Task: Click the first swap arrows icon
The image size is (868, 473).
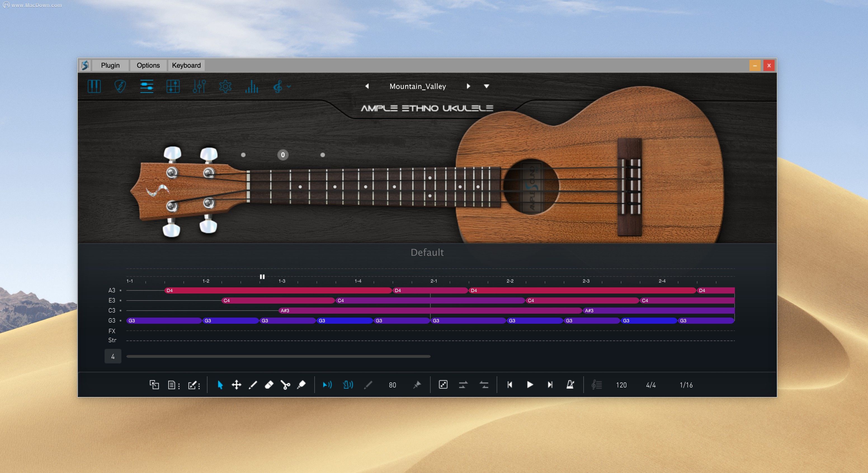Action: click(463, 385)
